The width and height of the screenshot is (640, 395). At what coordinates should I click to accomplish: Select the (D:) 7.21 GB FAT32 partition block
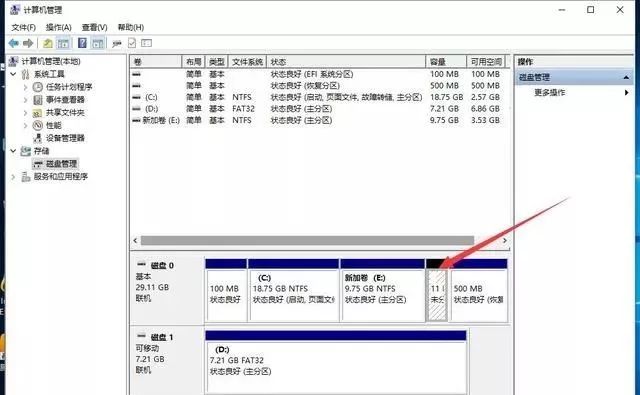point(336,362)
